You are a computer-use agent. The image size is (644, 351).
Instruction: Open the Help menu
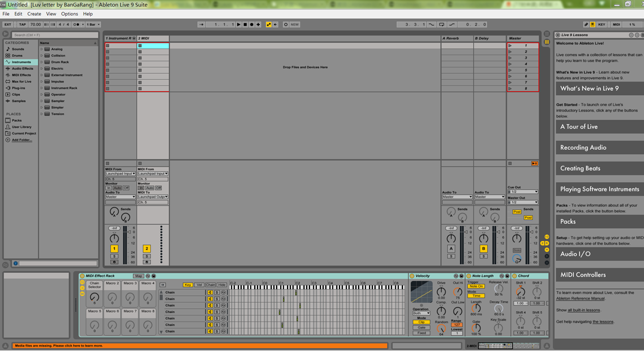pos(88,14)
